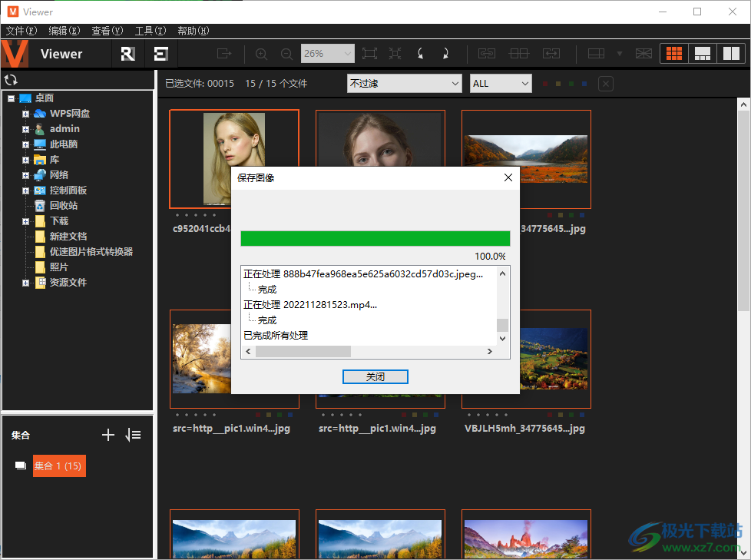Select the snowy golden river thumbnail
This screenshot has height=560, width=751.
[202, 359]
